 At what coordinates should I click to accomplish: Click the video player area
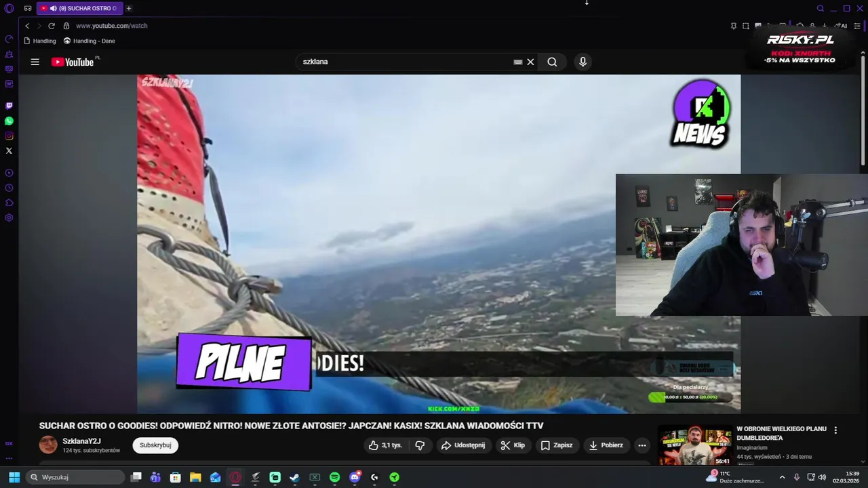click(439, 244)
